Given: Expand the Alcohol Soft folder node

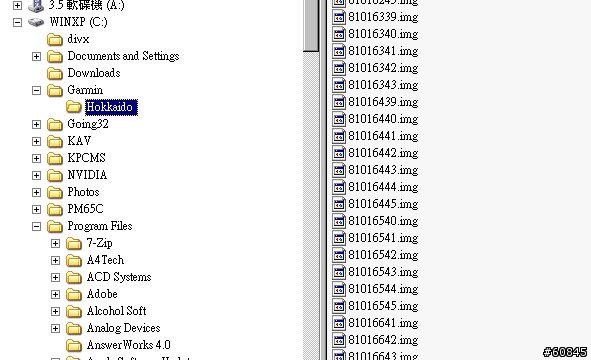Looking at the screenshot, I should point(55,311).
